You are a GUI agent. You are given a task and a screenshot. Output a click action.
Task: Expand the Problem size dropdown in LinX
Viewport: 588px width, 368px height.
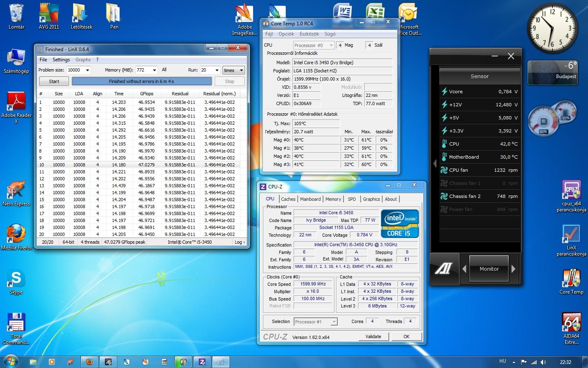pyautogui.click(x=87, y=70)
